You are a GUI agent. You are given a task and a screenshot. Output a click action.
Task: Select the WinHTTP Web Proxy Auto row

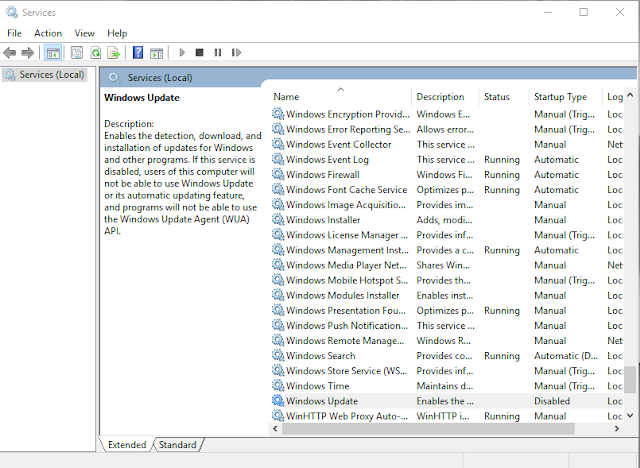pos(447,416)
